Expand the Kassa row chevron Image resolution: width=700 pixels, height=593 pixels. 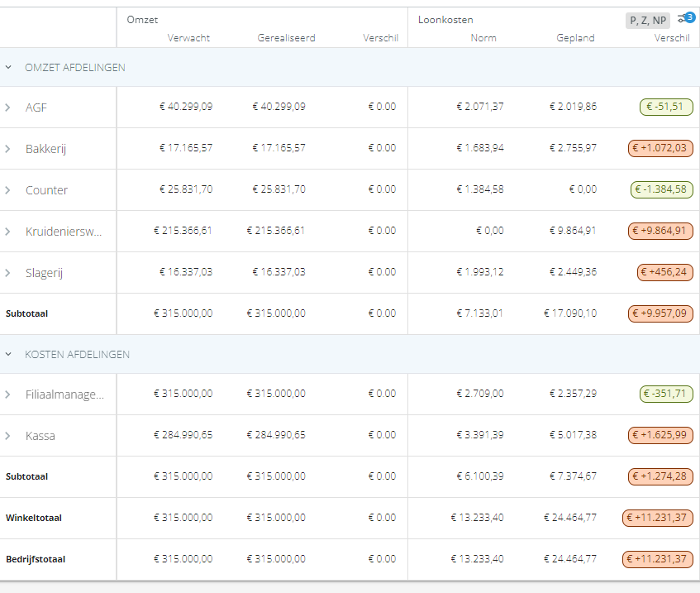[x=7, y=436]
